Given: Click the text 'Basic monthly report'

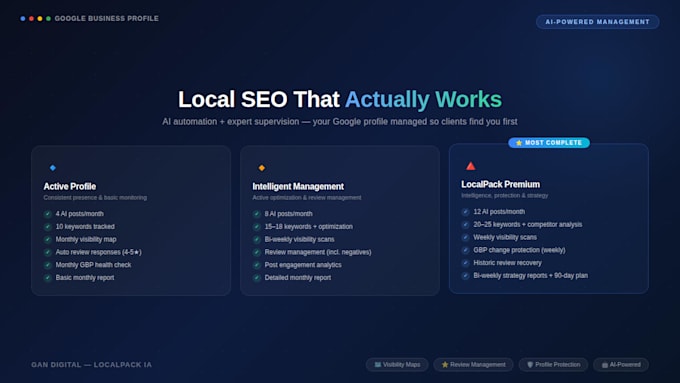Looking at the screenshot, I should click(85, 278).
